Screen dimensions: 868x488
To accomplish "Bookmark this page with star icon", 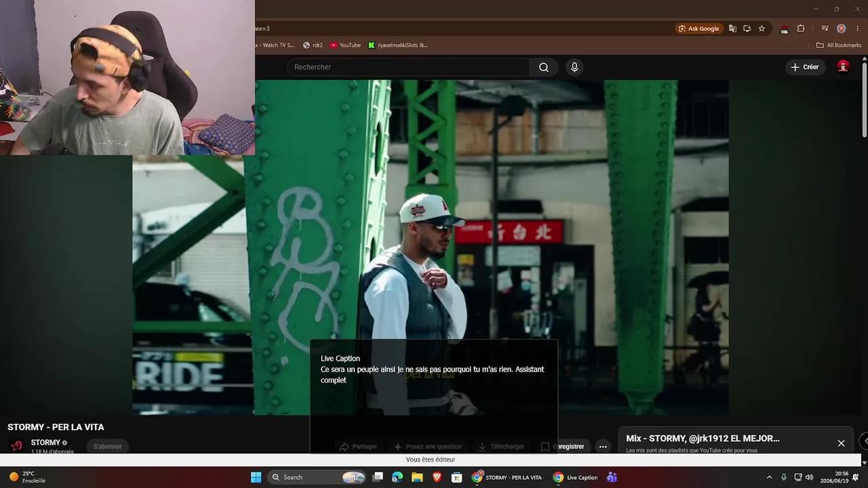I will [762, 28].
